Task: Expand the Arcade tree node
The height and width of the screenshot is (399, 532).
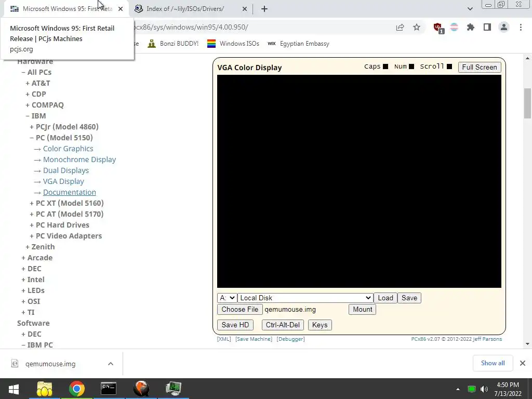Action: point(37,258)
